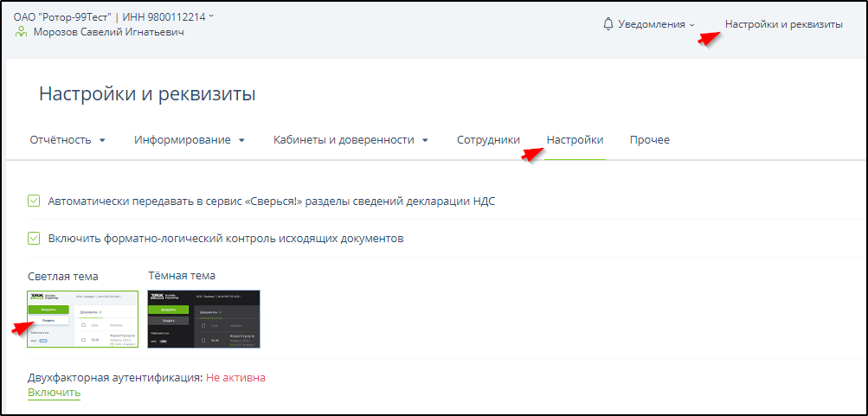Open the Уведомления dropdown
The width and height of the screenshot is (868, 416).
656,24
